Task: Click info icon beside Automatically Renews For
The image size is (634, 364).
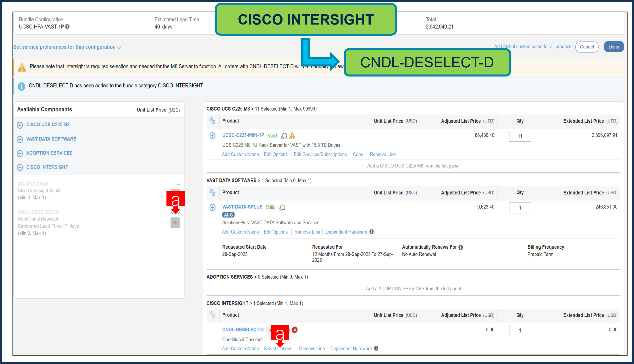Action: [x=461, y=247]
